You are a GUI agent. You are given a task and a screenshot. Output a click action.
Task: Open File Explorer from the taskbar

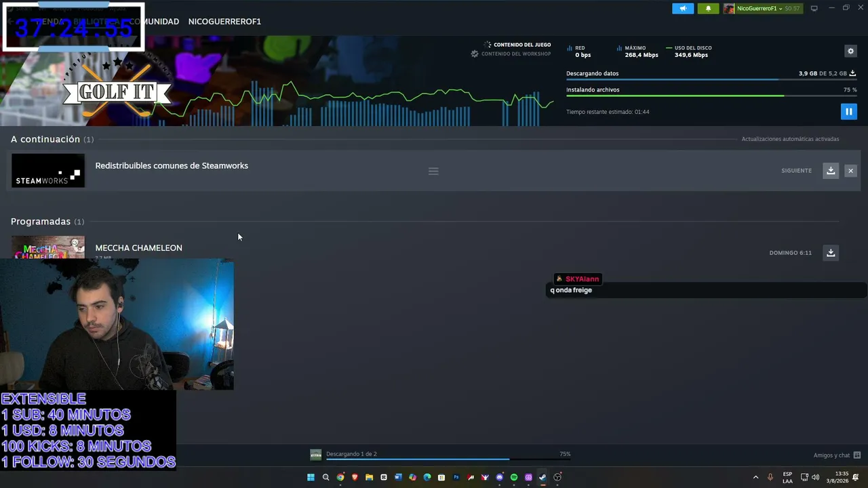(369, 477)
